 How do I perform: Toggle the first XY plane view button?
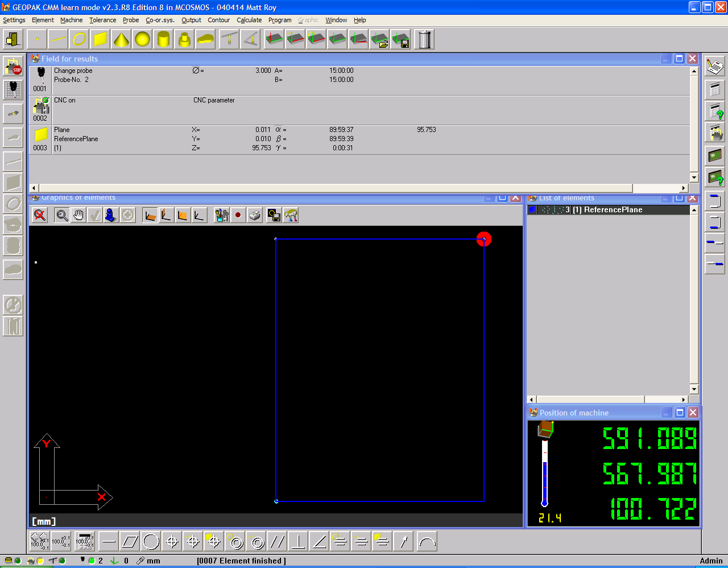150,215
